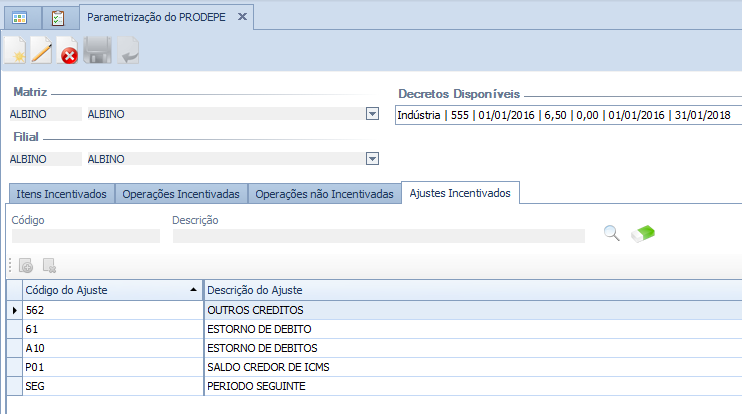Close the Parametrização do PRODEPE tab
Screen dimensions: 742x414
pos(242,17)
